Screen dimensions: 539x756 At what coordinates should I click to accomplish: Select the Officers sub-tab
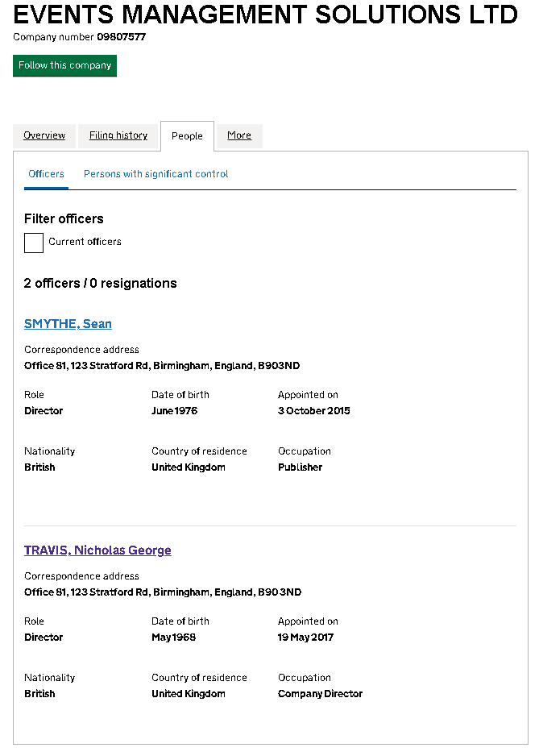46,174
